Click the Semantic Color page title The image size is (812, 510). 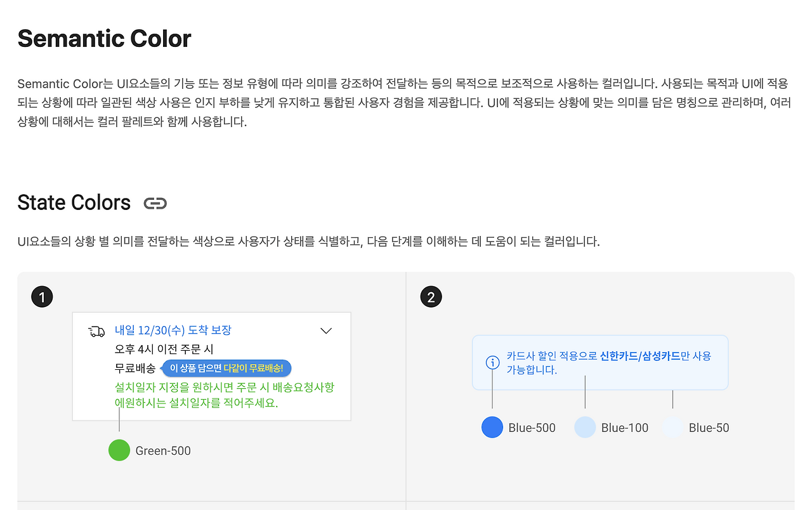pos(104,39)
